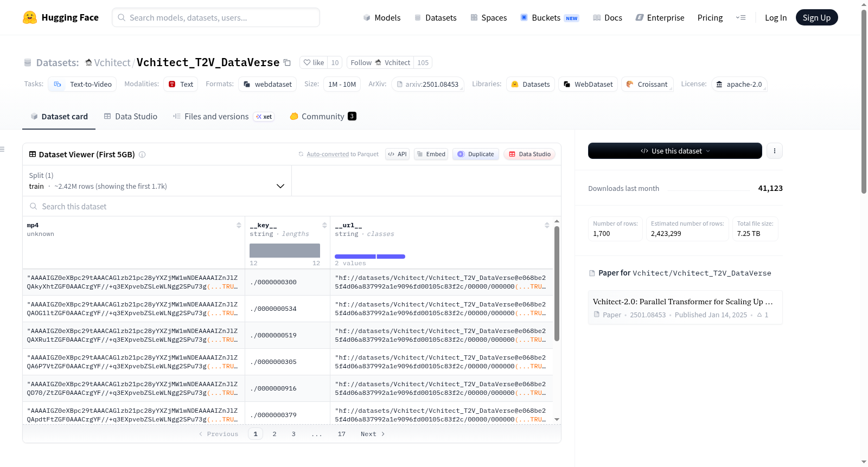Screen dimensions: 868x467
Task: Sort the __url__ column
Action: 547,225
